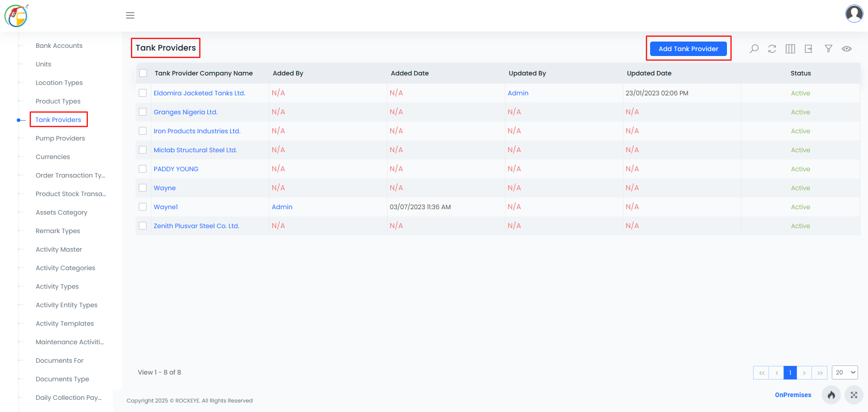
Task: Go to previous page arrow
Action: 776,373
